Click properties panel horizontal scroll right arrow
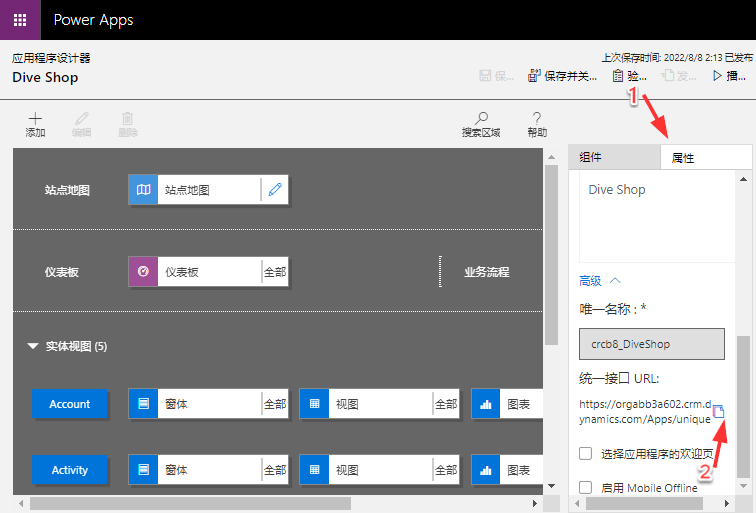Image resolution: width=756 pixels, height=513 pixels. coord(727,503)
